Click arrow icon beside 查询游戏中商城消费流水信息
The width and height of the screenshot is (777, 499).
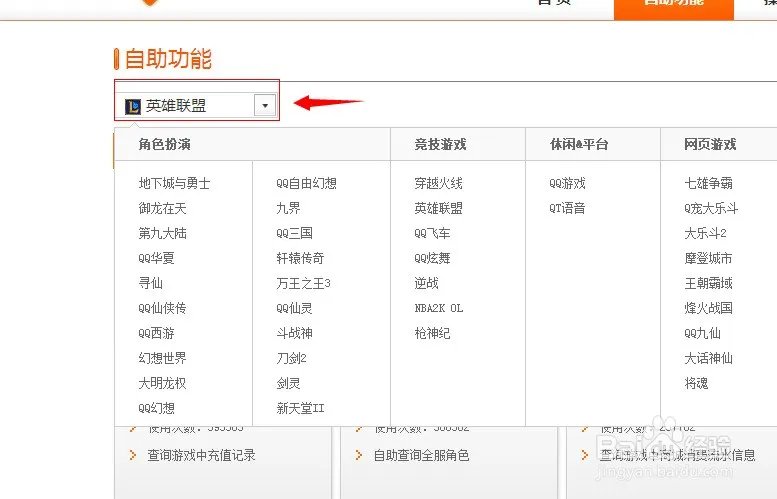tap(585, 455)
